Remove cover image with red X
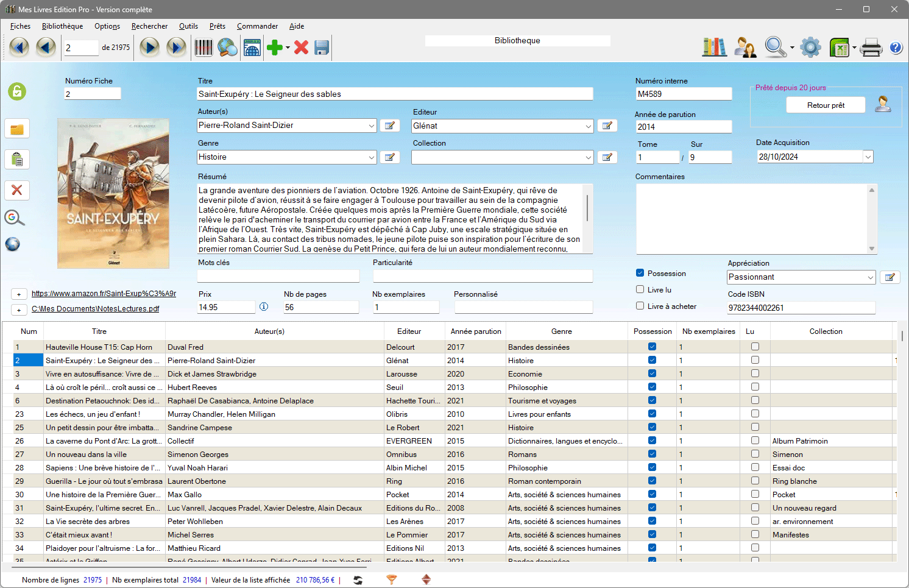Image resolution: width=909 pixels, height=588 pixels. click(17, 190)
